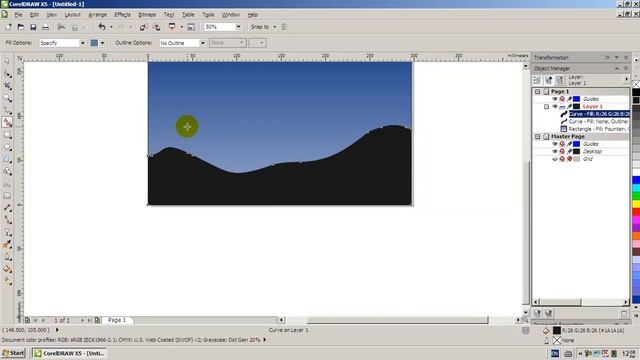Select the Rectangle tool
Screen dimensions: 640x360
click(x=7, y=135)
